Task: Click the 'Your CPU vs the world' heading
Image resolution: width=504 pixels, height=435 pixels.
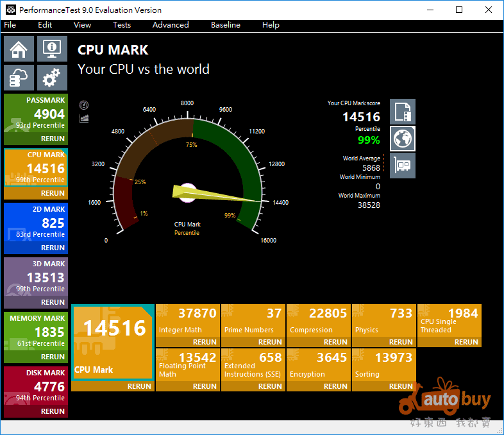Action: [144, 69]
